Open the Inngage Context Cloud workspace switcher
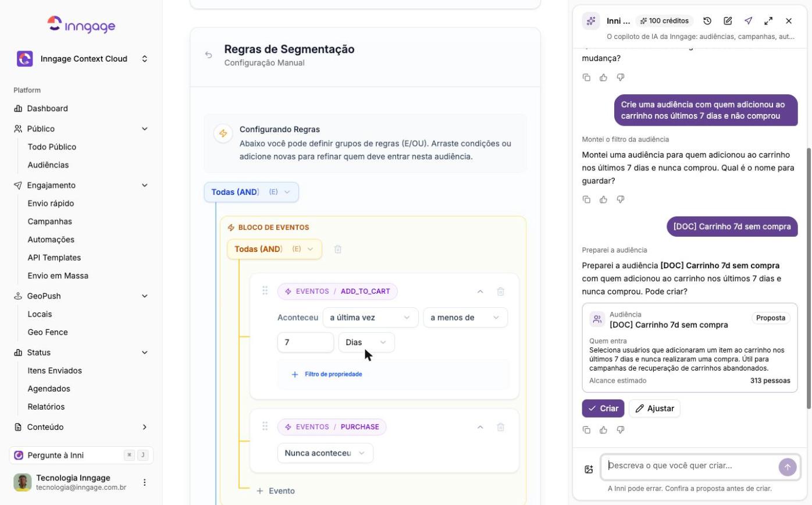The width and height of the screenshot is (812, 505). (81, 59)
